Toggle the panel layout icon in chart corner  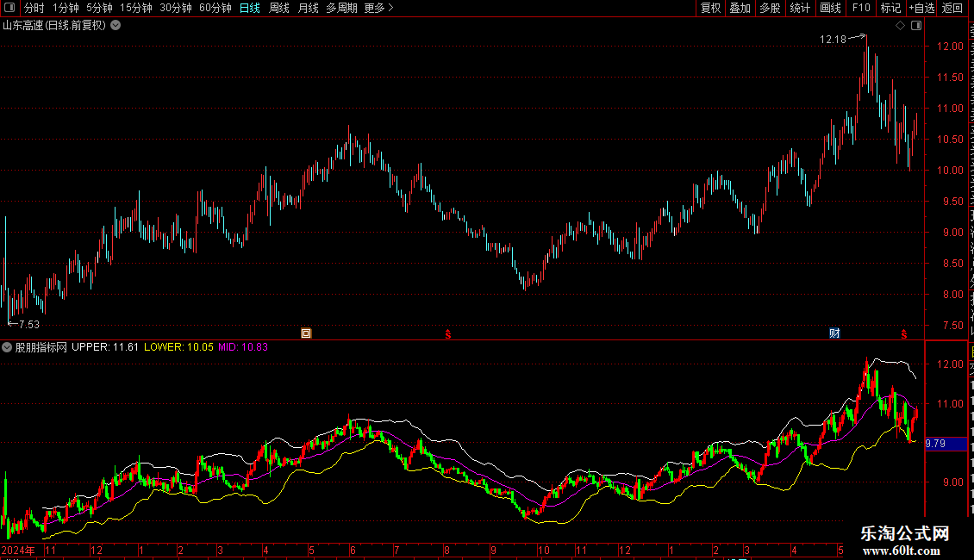tap(916, 26)
